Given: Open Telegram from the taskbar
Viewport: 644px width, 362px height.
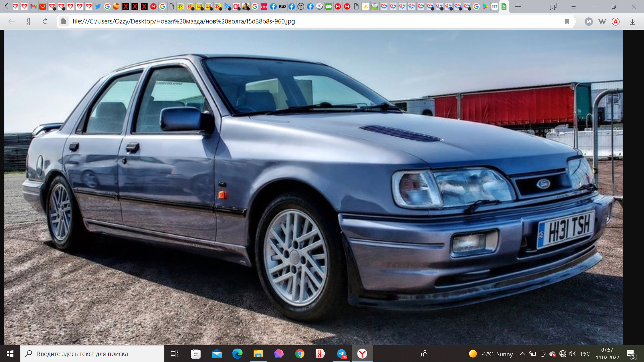Looking at the screenshot, I should click(x=342, y=354).
